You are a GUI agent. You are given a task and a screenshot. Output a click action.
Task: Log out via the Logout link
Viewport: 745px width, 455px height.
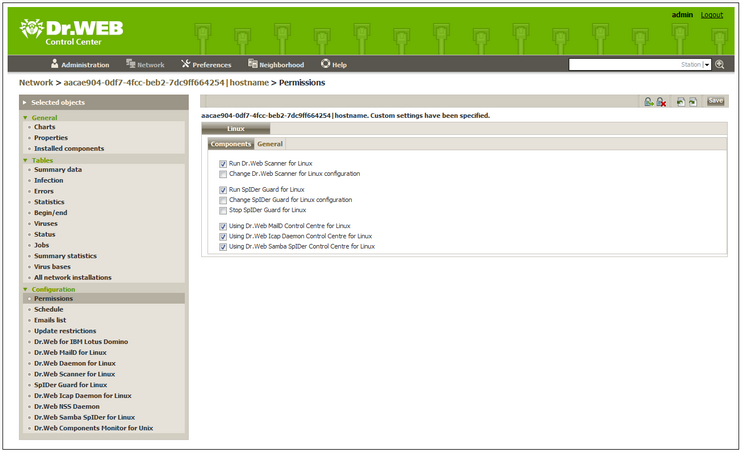[x=712, y=15]
